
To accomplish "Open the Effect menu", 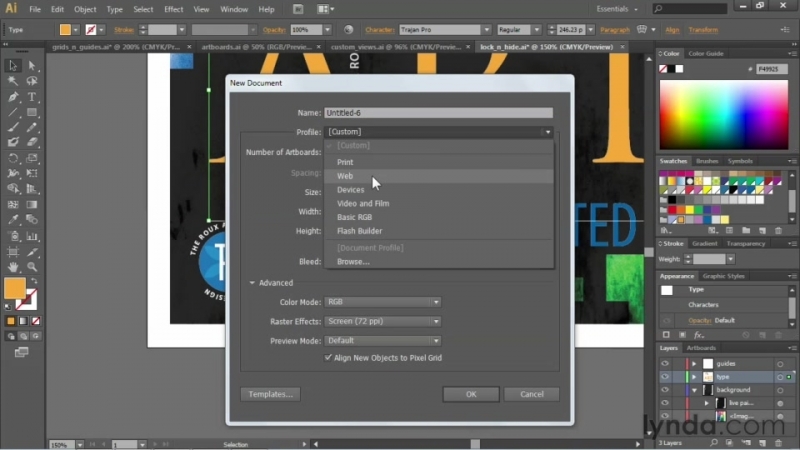I will 173,9.
